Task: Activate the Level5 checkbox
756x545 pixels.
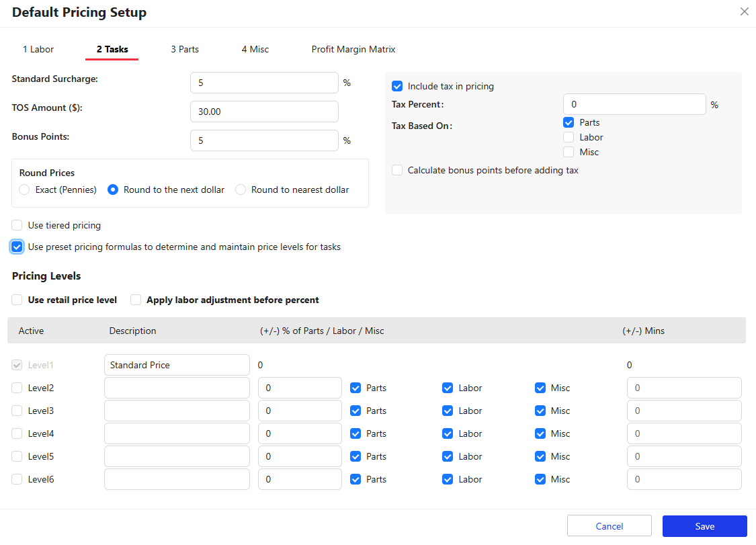Action: click(x=17, y=456)
